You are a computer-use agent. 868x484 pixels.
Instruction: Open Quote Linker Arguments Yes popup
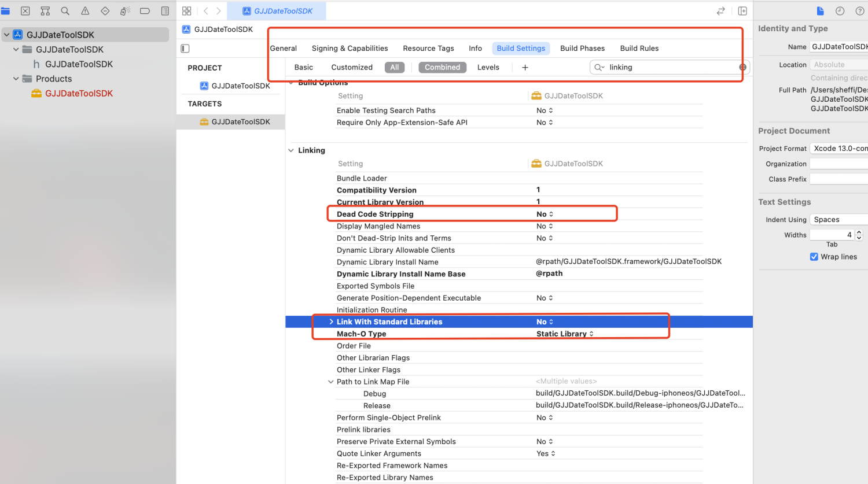[546, 454]
